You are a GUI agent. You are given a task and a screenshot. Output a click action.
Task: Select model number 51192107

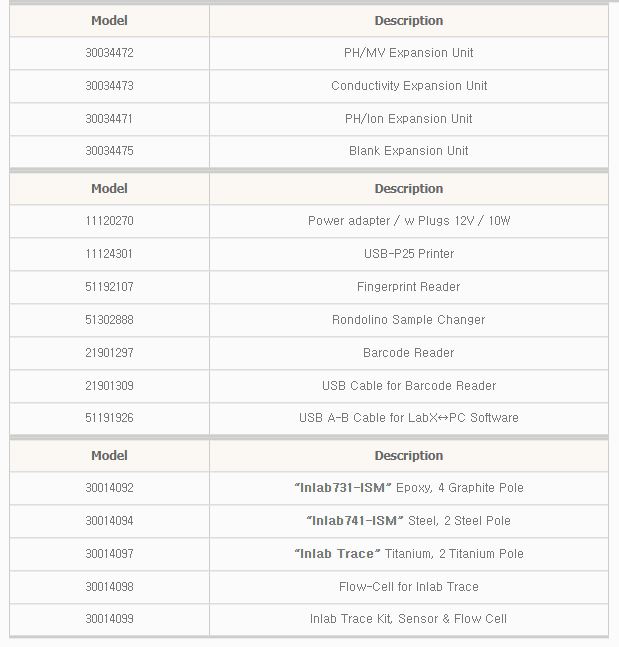109,287
